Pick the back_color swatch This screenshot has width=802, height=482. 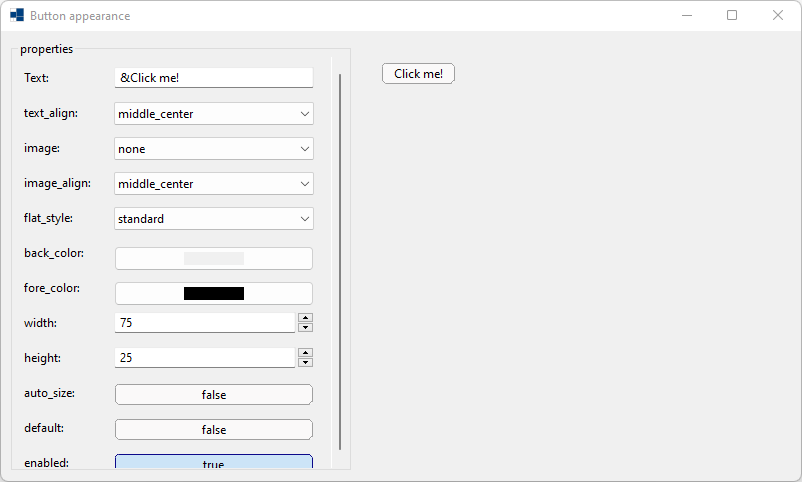[x=214, y=258]
